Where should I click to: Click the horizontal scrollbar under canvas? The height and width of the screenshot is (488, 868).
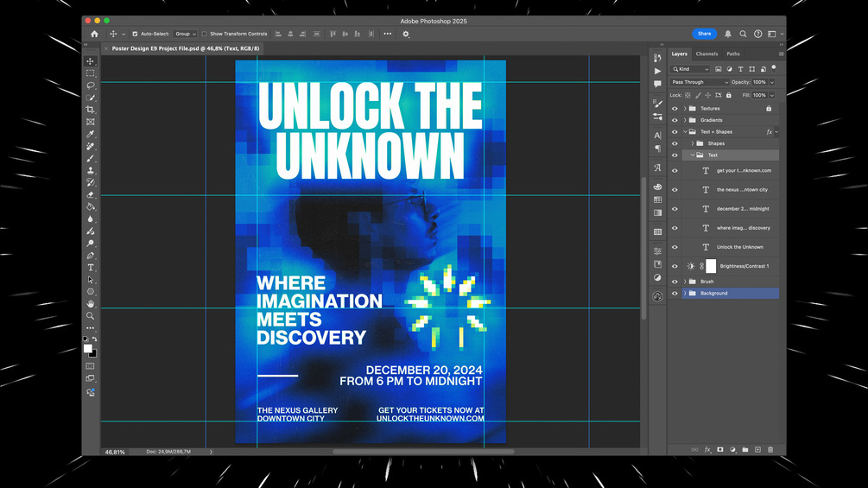click(423, 452)
